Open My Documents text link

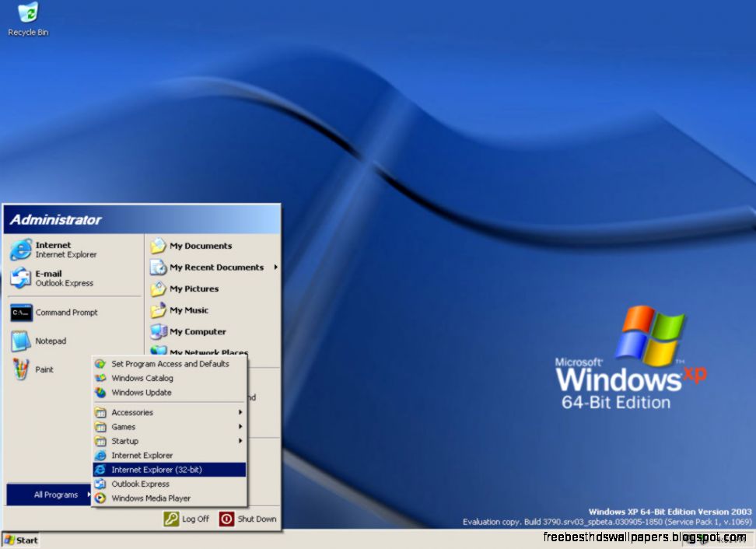coord(201,246)
